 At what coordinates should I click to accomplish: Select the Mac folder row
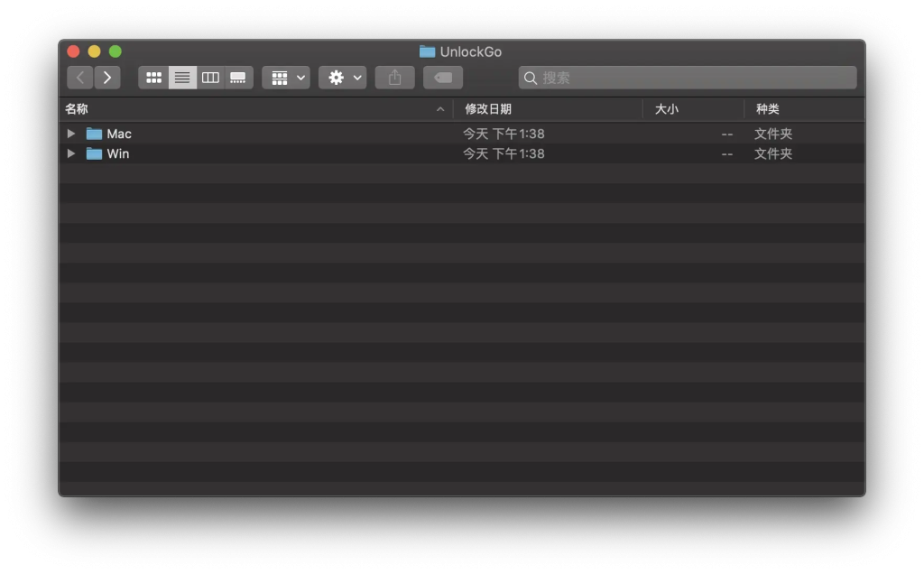pyautogui.click(x=462, y=134)
